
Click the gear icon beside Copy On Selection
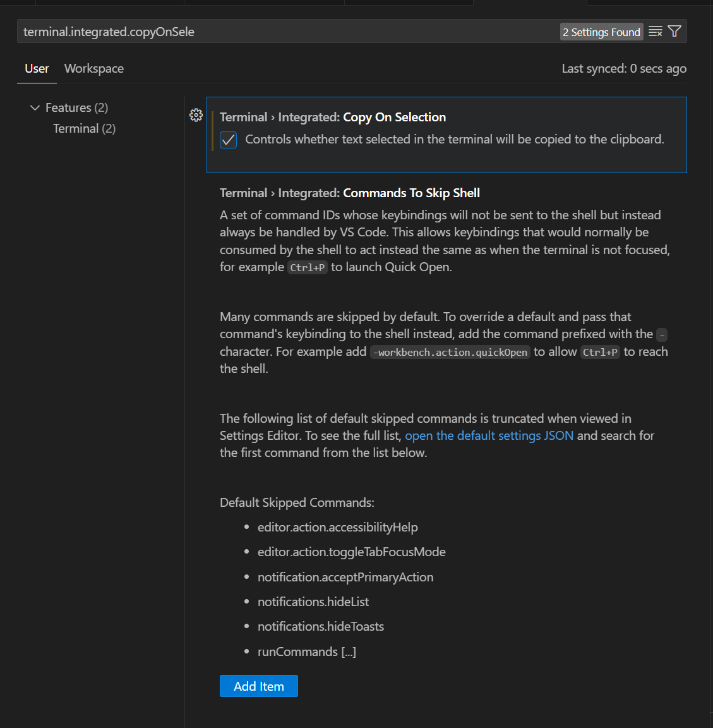coord(196,115)
